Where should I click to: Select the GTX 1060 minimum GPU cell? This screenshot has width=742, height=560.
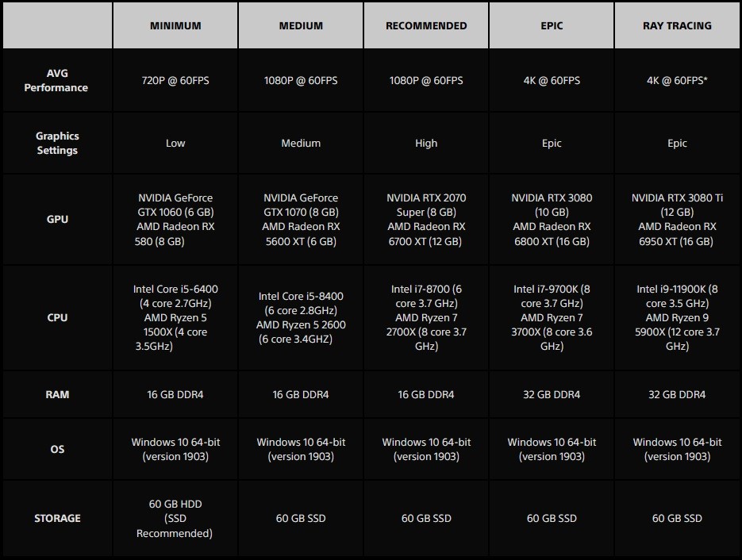pyautogui.click(x=175, y=220)
